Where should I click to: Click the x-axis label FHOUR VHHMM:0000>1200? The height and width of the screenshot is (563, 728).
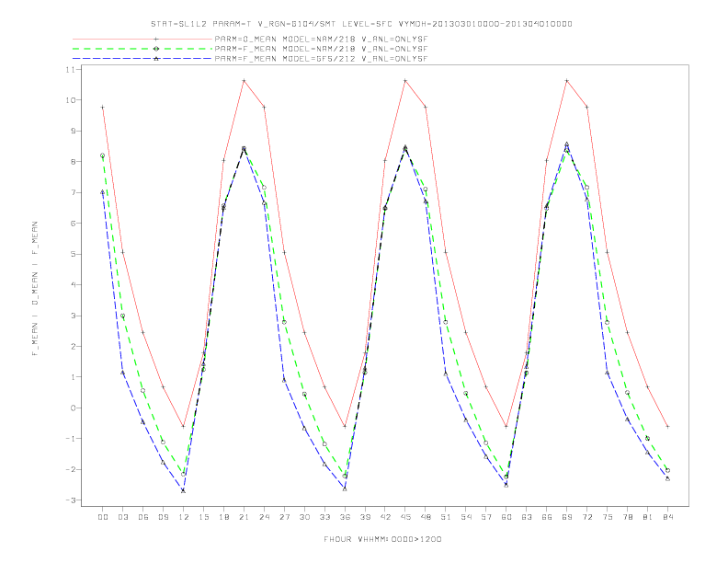pos(382,539)
